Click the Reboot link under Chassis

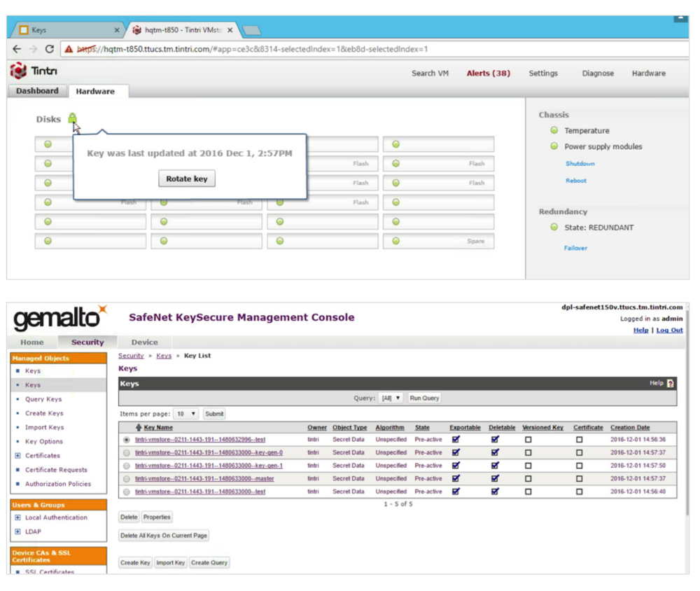click(576, 181)
